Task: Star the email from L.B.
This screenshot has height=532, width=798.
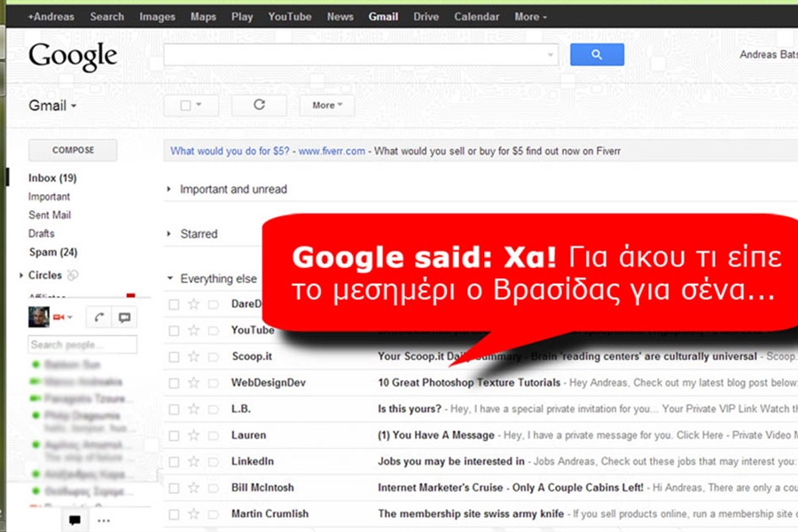Action: pyautogui.click(x=192, y=409)
